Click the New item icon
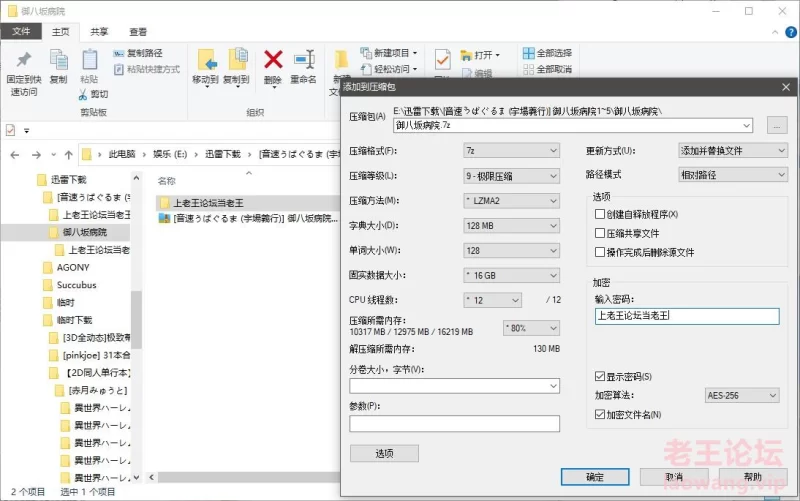 tap(366, 53)
